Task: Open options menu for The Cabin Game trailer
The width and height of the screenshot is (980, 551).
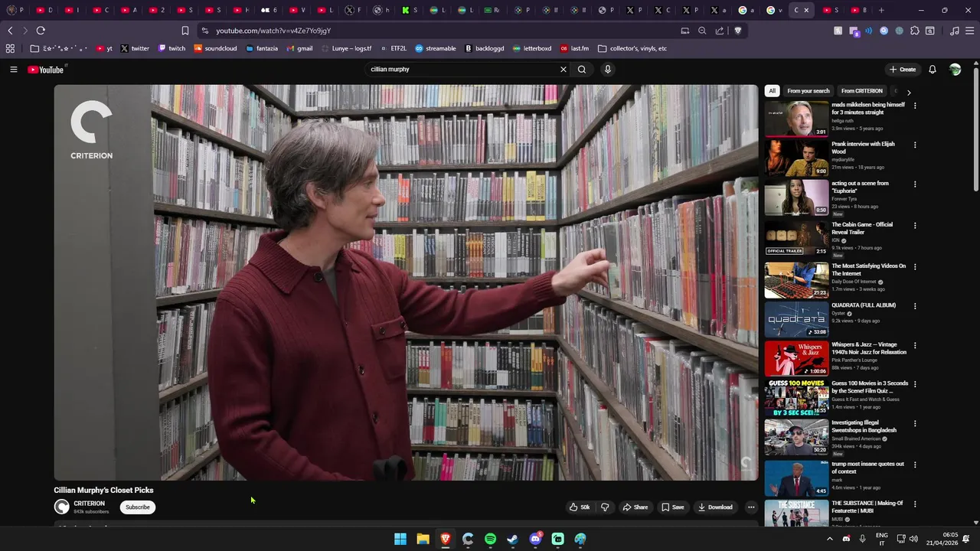Action: 915,226
